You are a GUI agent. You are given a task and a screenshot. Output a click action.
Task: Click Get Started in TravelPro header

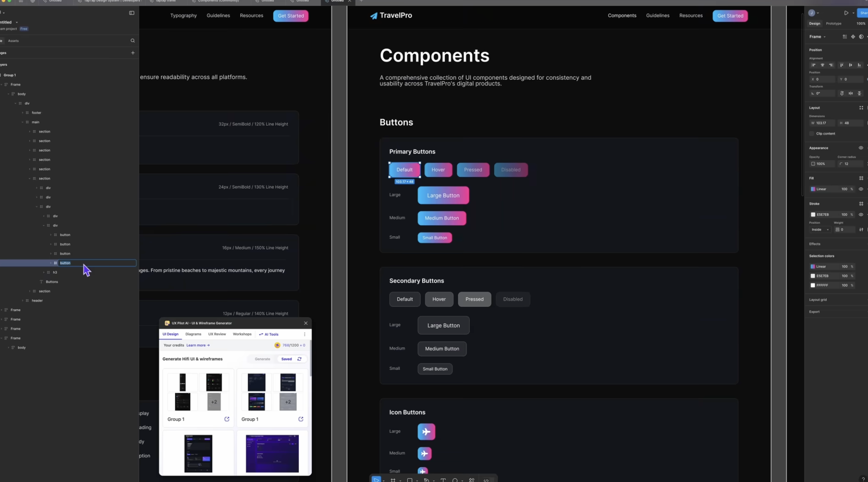730,16
